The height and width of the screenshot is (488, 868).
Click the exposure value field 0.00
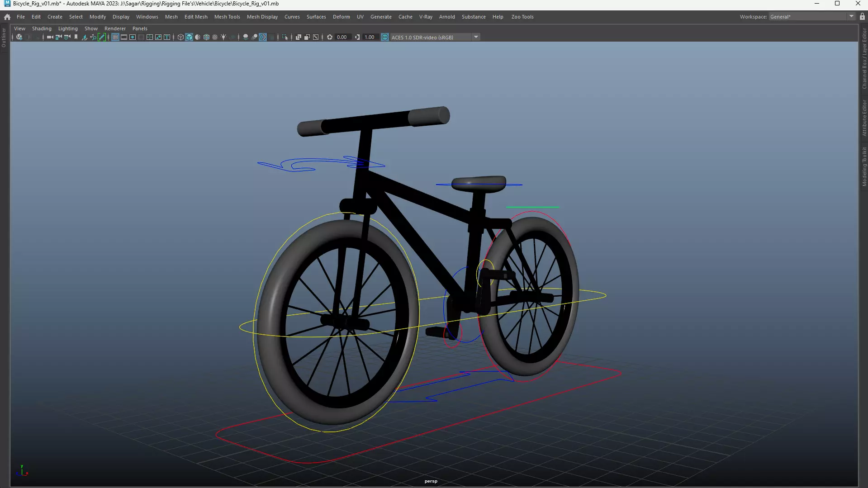coord(342,37)
